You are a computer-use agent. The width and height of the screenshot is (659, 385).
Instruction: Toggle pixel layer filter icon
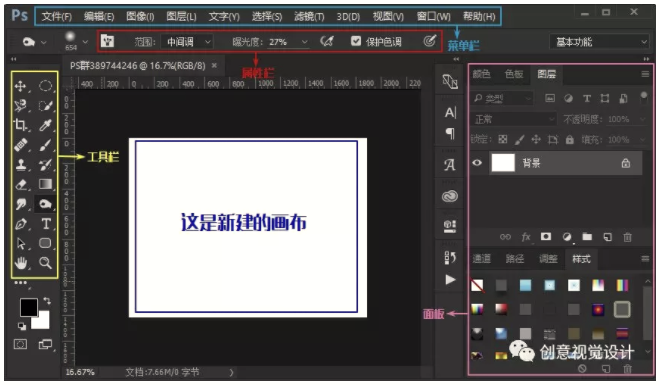550,98
